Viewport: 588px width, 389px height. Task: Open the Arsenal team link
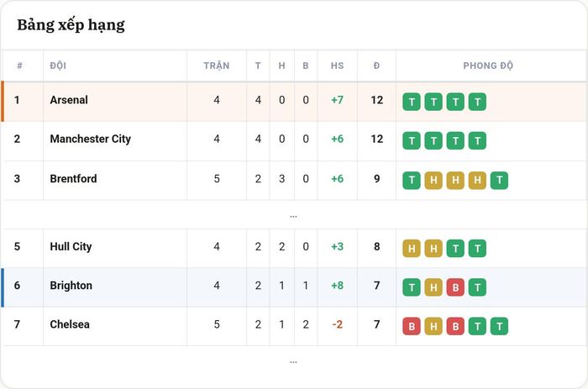pos(69,100)
